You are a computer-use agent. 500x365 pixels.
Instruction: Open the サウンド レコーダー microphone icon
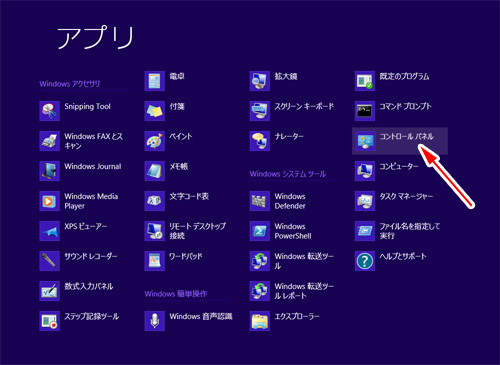(x=50, y=261)
